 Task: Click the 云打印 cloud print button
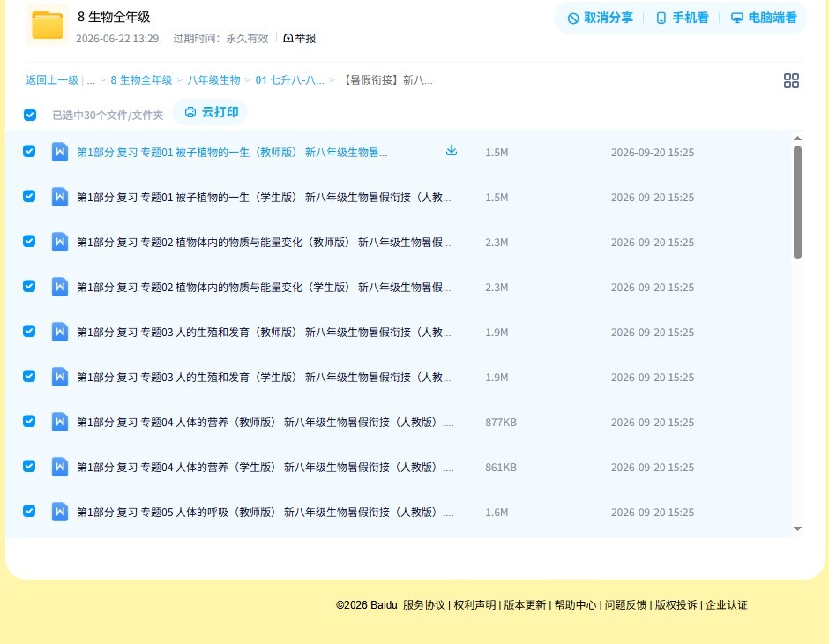(211, 112)
